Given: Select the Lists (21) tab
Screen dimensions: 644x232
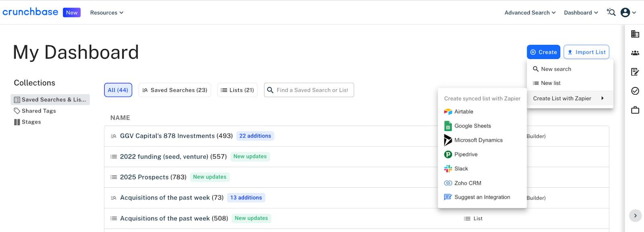Looking at the screenshot, I should 237,90.
